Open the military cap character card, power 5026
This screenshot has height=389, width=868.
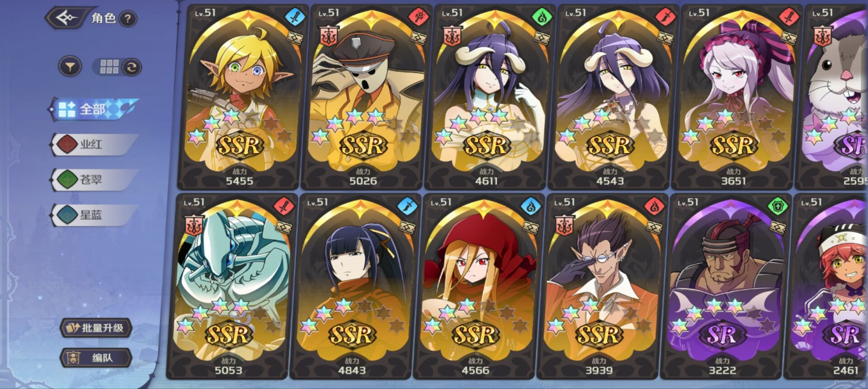[363, 97]
